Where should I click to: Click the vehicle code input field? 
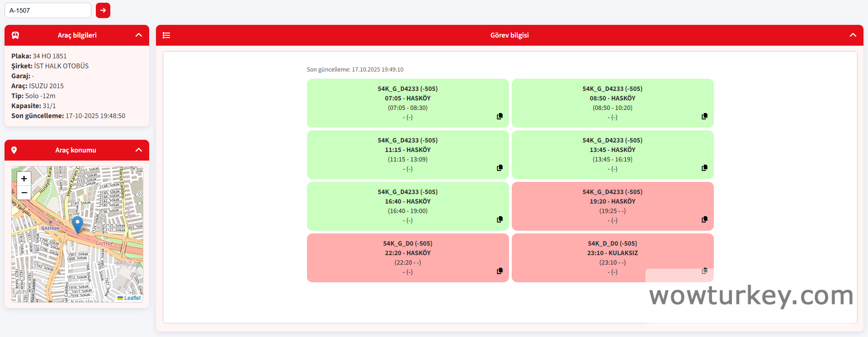tap(48, 10)
